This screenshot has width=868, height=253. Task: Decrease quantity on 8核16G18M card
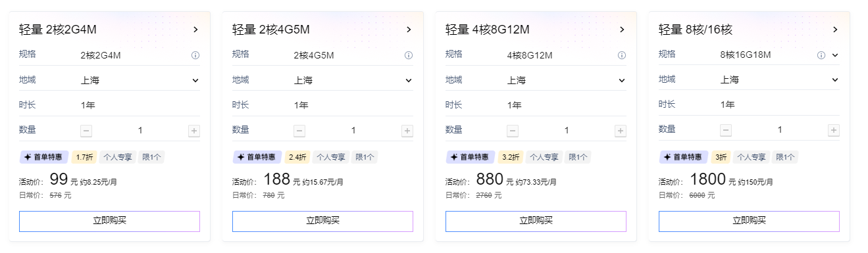[x=726, y=130]
